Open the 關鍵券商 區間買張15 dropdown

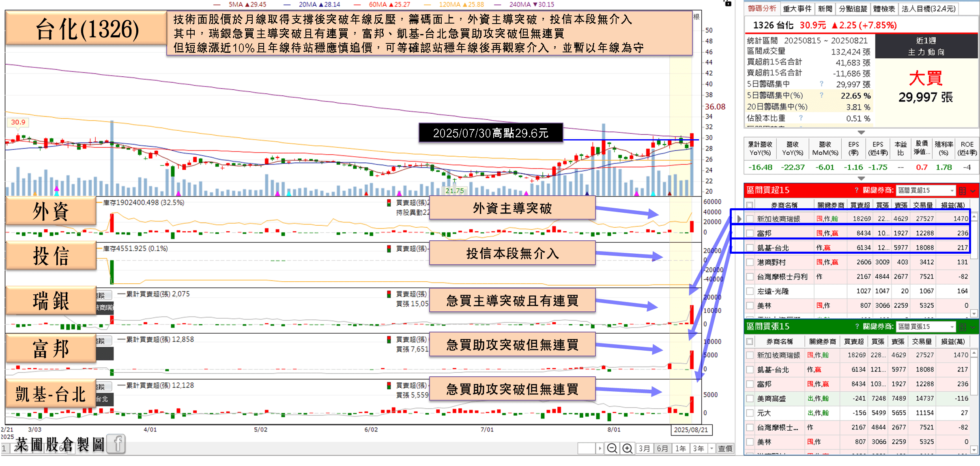click(926, 327)
